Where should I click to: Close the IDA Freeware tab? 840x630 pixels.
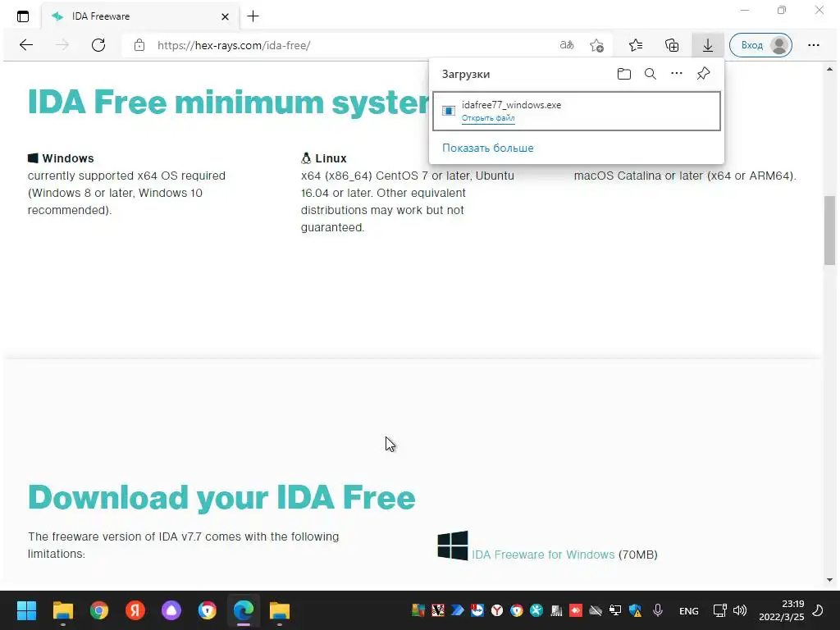click(225, 16)
